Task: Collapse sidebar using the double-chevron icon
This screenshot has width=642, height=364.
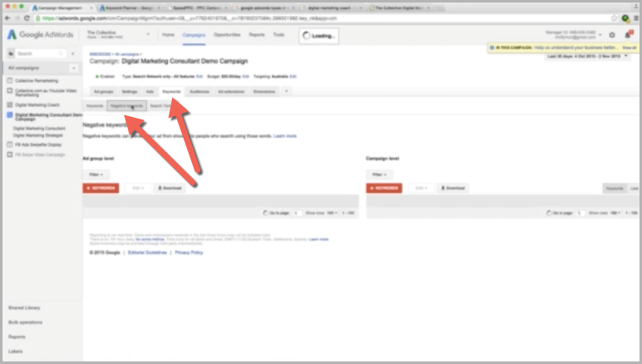Action: click(73, 53)
